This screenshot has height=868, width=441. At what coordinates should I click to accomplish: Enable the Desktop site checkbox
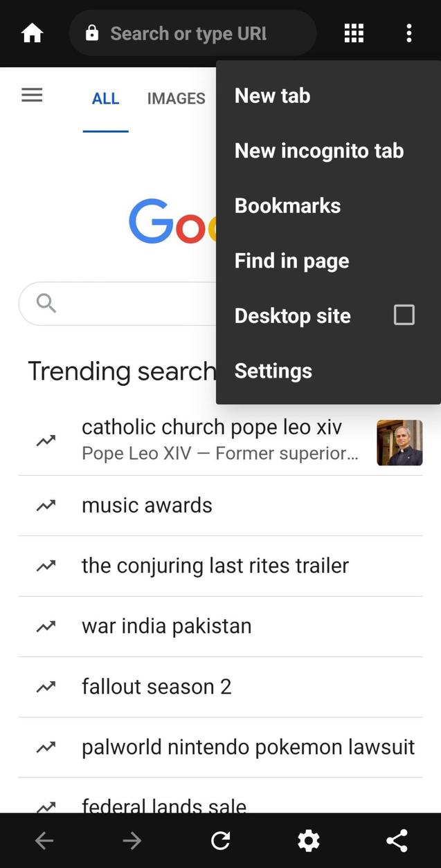click(x=404, y=315)
